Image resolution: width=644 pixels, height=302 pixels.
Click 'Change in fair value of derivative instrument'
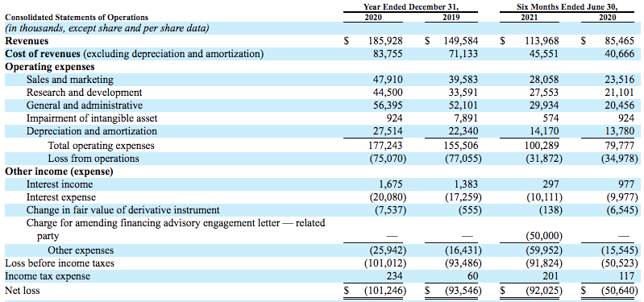123,210
